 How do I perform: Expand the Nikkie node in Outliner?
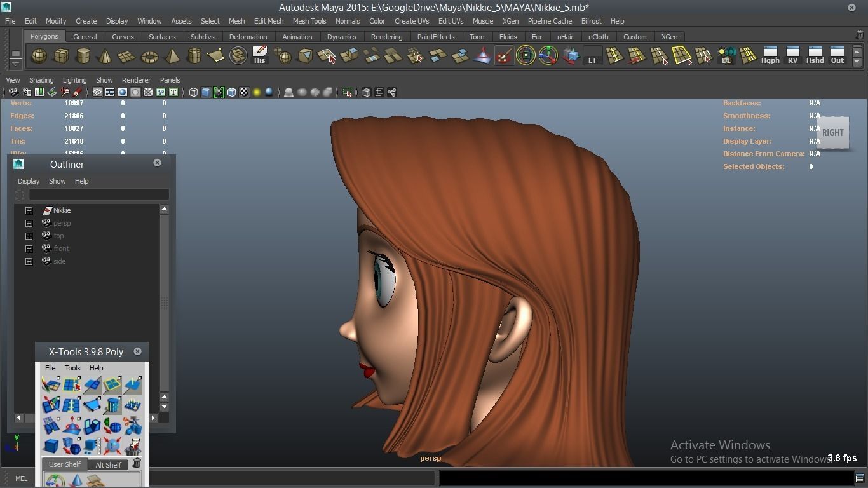29,210
